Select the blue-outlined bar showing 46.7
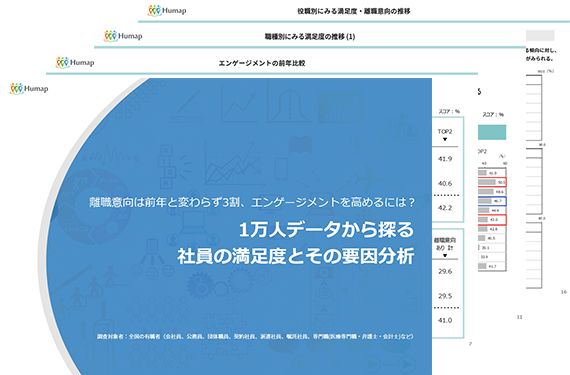Image resolution: width=570 pixels, height=375 pixels. coord(492,201)
